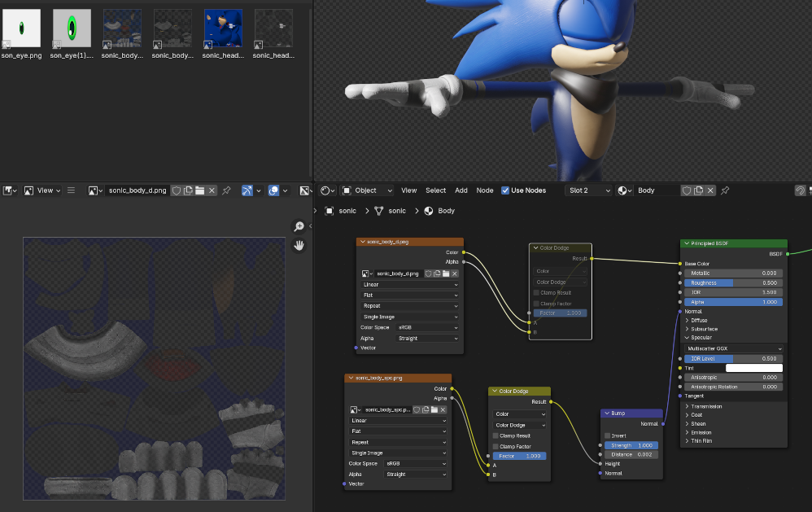Open Alpha Straight dropdown in sonic_body_d.png node
The image size is (812, 512).
427,339
